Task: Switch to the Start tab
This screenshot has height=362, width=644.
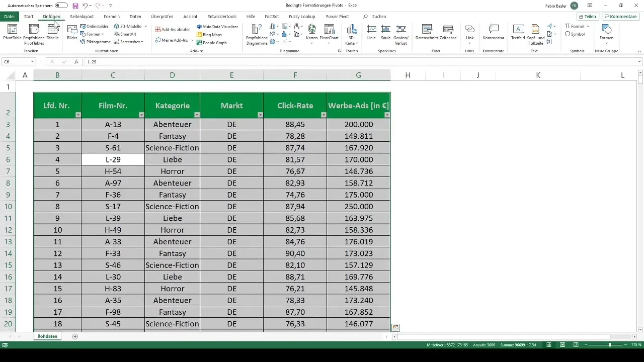Action: [29, 17]
